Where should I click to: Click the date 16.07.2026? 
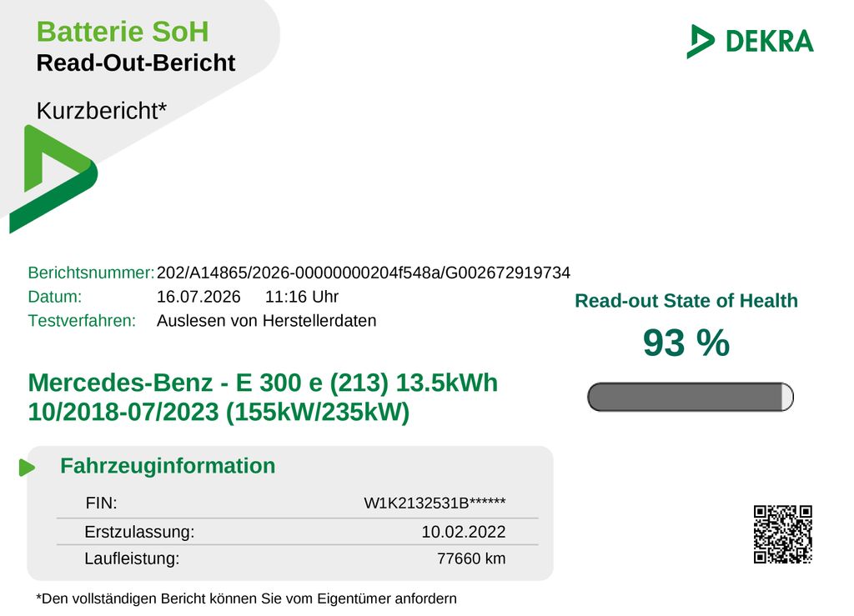pos(198,297)
